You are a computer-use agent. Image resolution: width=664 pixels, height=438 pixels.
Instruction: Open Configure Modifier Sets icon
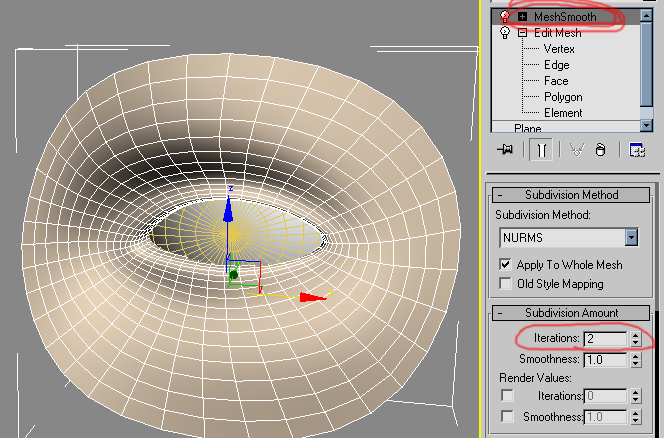(637, 150)
